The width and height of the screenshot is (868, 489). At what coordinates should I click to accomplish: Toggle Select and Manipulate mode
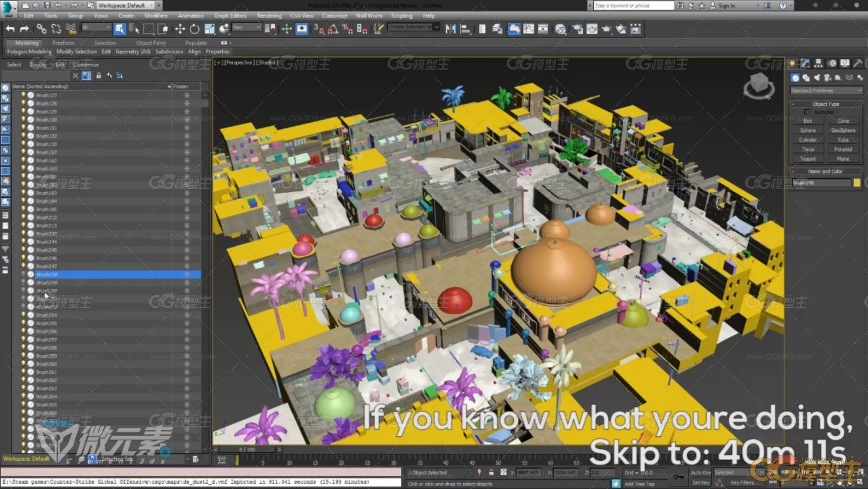(286, 29)
